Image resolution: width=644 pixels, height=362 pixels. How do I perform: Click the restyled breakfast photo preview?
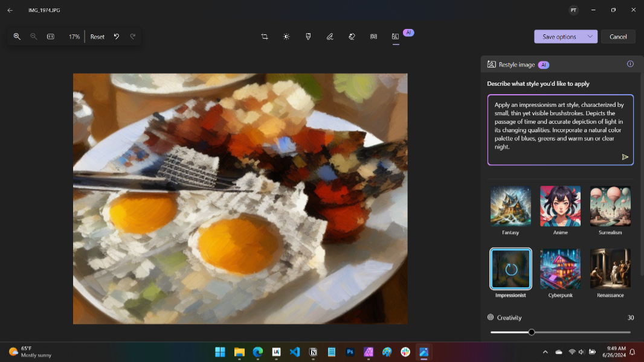240,199
